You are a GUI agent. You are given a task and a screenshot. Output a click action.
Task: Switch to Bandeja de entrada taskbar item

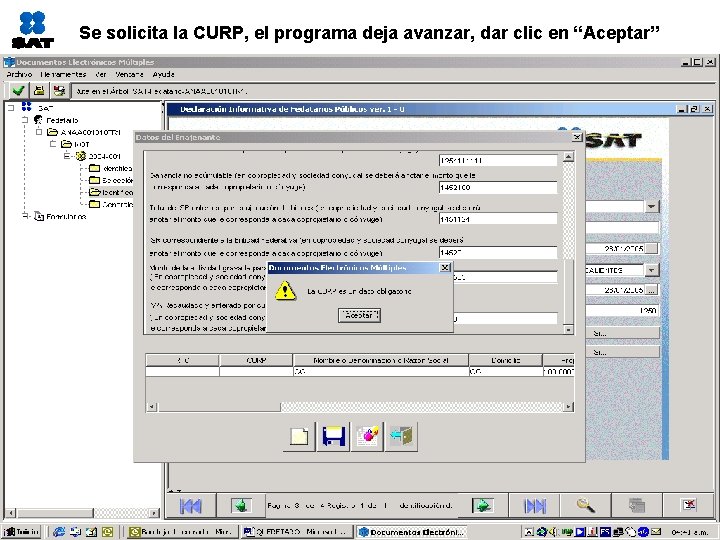(x=182, y=532)
